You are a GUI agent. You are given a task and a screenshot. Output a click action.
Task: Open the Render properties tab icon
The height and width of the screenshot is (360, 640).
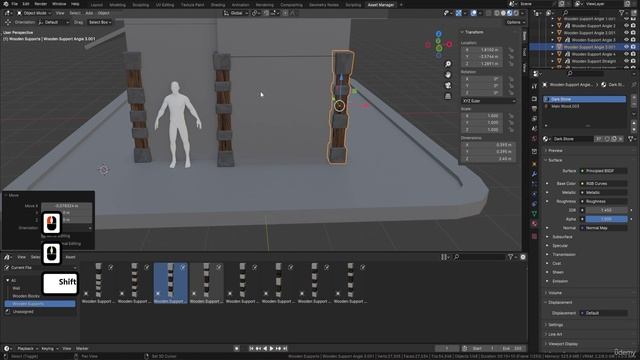click(x=534, y=99)
